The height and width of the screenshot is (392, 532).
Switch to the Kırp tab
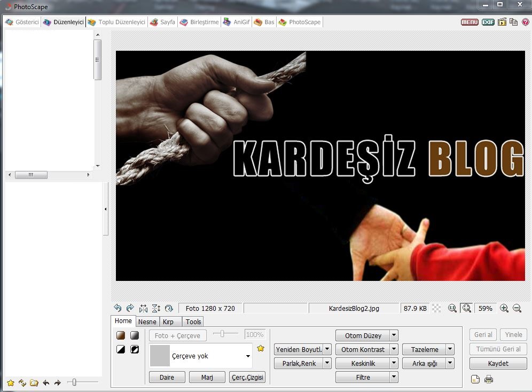coord(168,322)
